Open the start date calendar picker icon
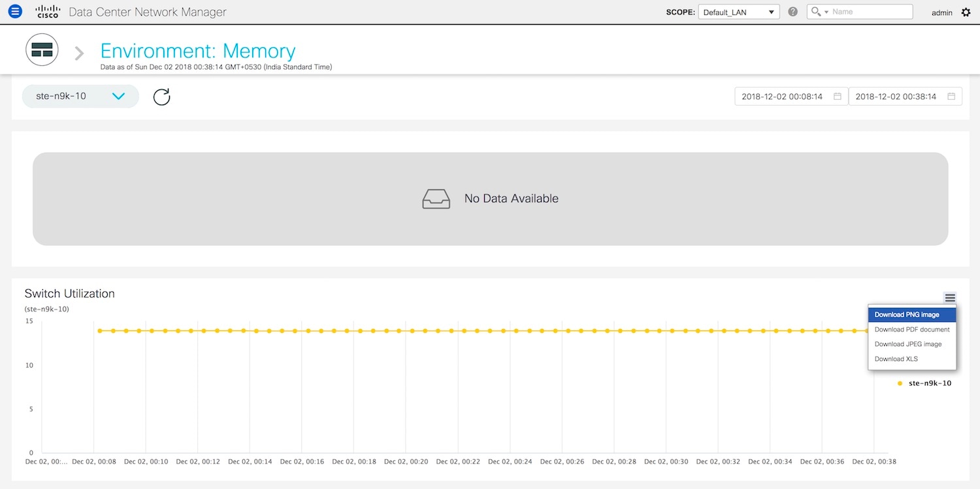 click(x=837, y=97)
